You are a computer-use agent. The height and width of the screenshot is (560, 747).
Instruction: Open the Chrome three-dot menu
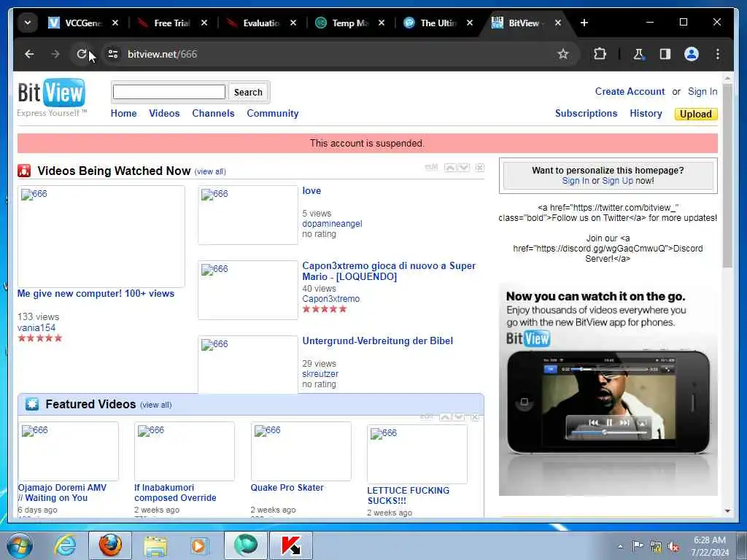(x=718, y=54)
